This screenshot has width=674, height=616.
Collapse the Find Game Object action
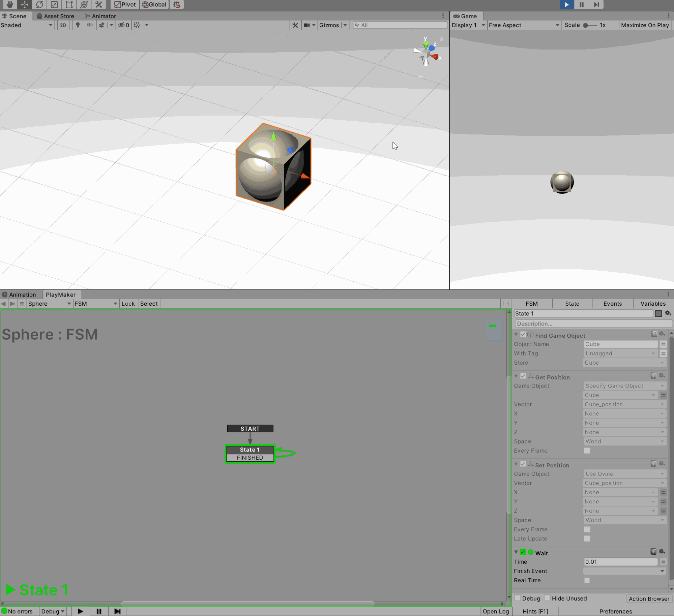[x=516, y=335]
